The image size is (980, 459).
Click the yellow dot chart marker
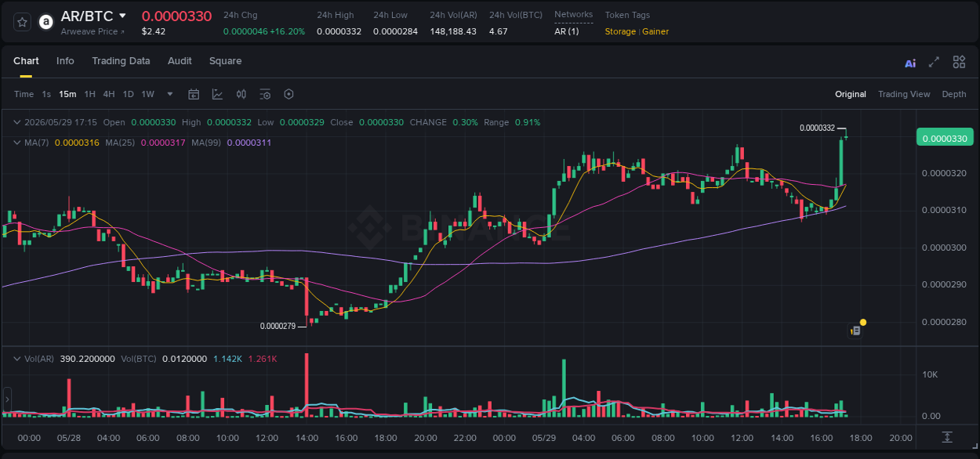[x=863, y=322]
